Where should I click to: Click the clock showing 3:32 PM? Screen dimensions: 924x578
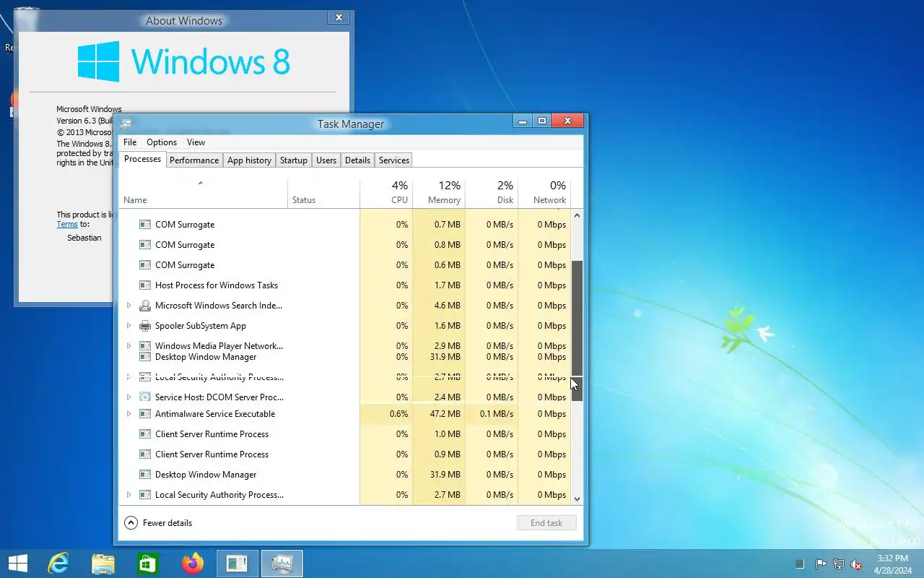coord(892,558)
